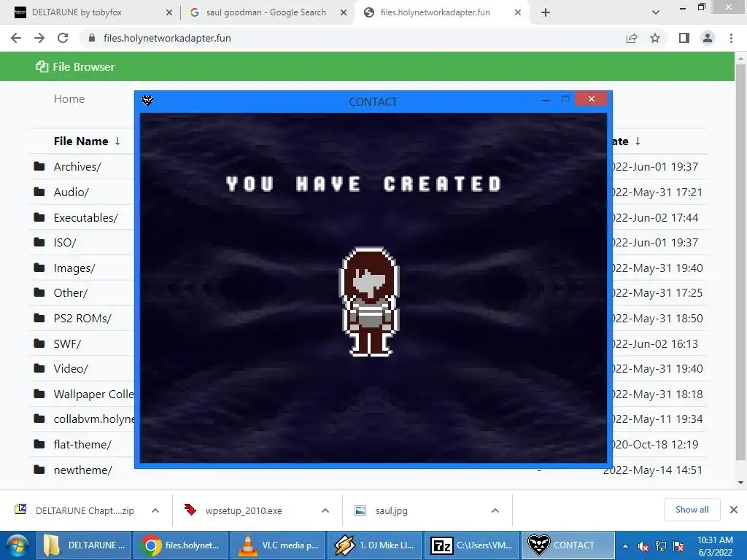This screenshot has height=560, width=747.
Task: Go forward using the browser forward arrow
Action: pyautogui.click(x=39, y=38)
